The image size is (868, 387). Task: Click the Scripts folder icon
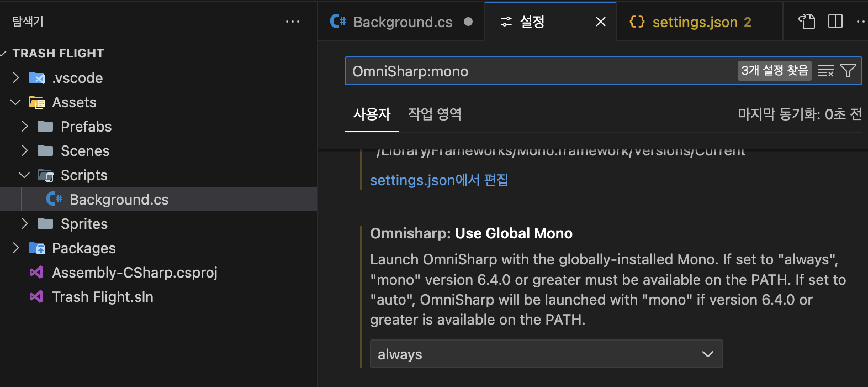tap(45, 175)
